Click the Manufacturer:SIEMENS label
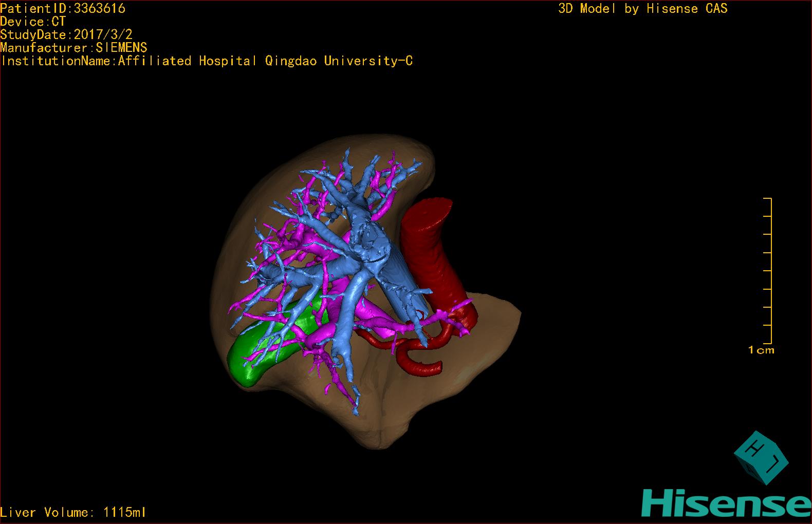812x524 pixels. click(73, 48)
